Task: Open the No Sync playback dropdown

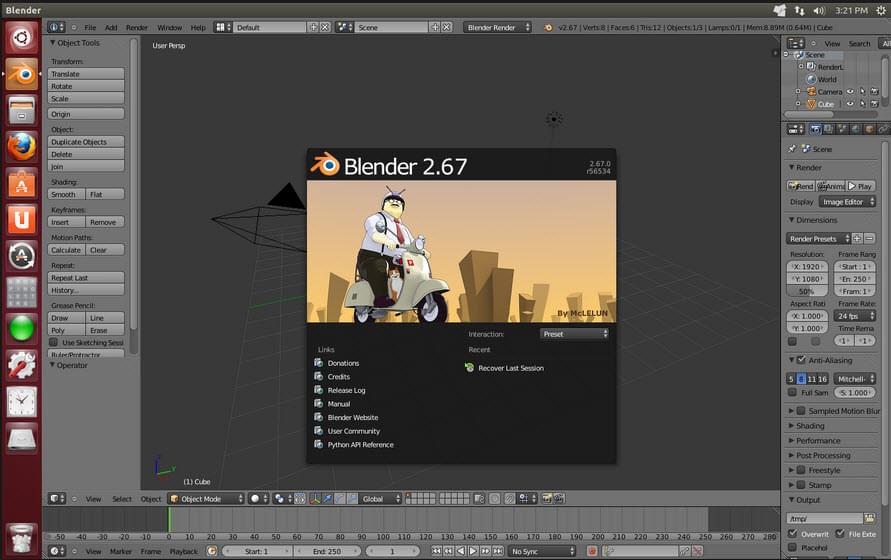Action: coord(542,551)
